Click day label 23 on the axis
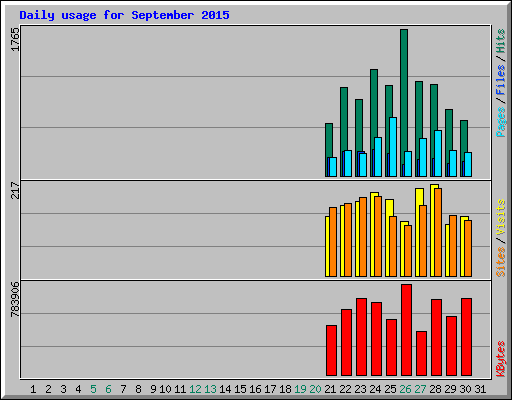 (360, 389)
